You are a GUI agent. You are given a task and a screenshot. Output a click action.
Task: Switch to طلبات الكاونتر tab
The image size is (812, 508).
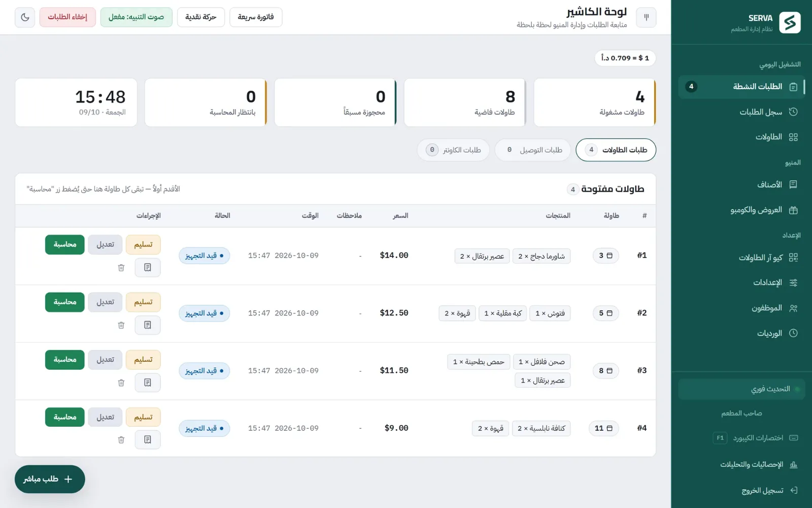pos(454,150)
